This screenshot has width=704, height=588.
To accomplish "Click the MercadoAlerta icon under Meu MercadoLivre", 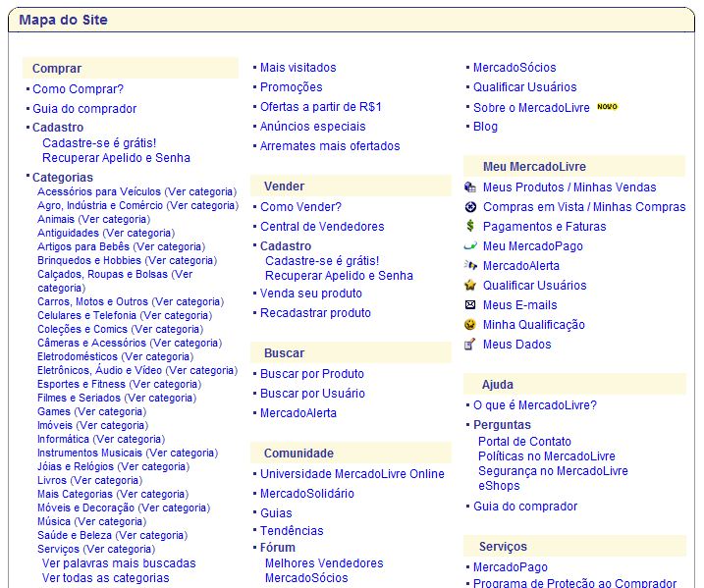I will pyautogui.click(x=470, y=265).
